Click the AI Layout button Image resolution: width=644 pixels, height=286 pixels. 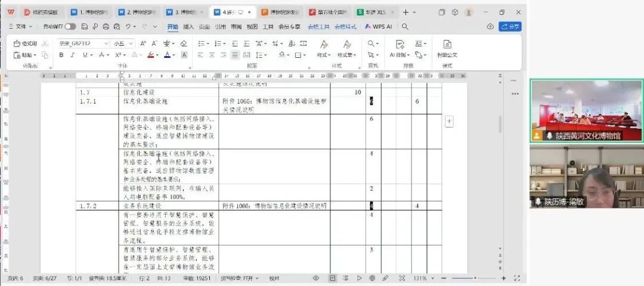coord(400,48)
